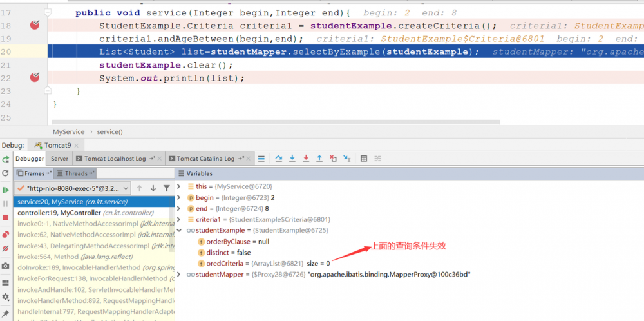
Task: Click the MyService breadcrumb
Action: [x=69, y=132]
